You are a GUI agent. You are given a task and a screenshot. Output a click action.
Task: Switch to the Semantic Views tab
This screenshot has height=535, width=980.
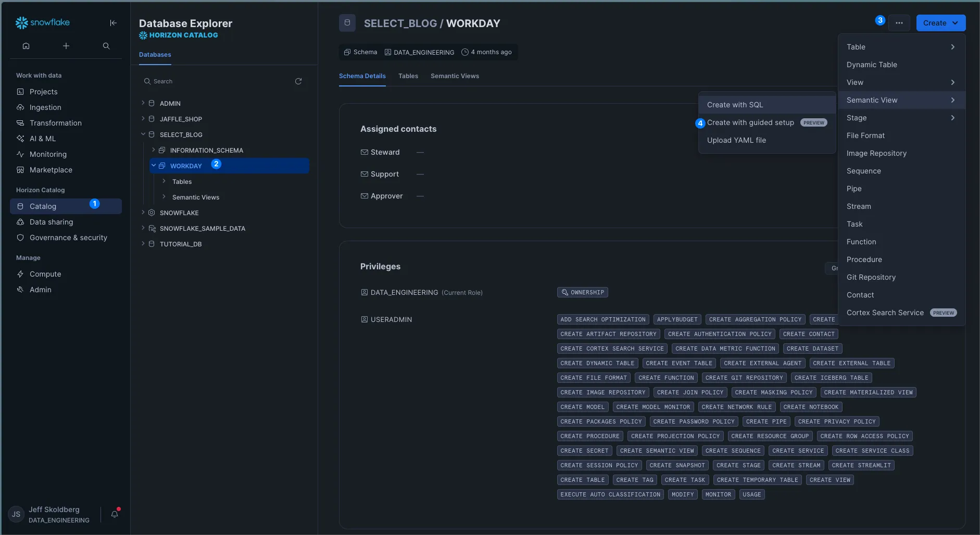(x=455, y=76)
